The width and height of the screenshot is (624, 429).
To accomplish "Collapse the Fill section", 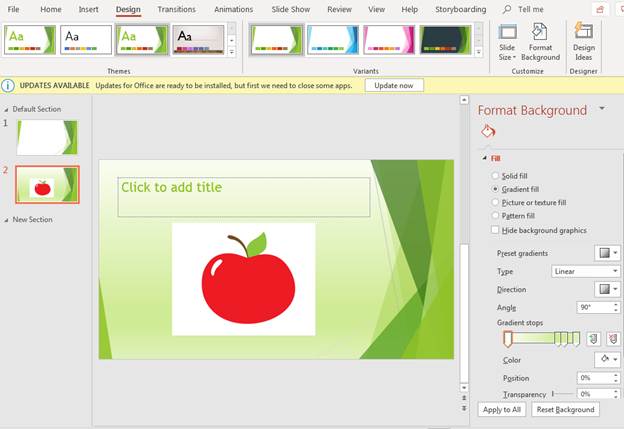I will pos(484,158).
